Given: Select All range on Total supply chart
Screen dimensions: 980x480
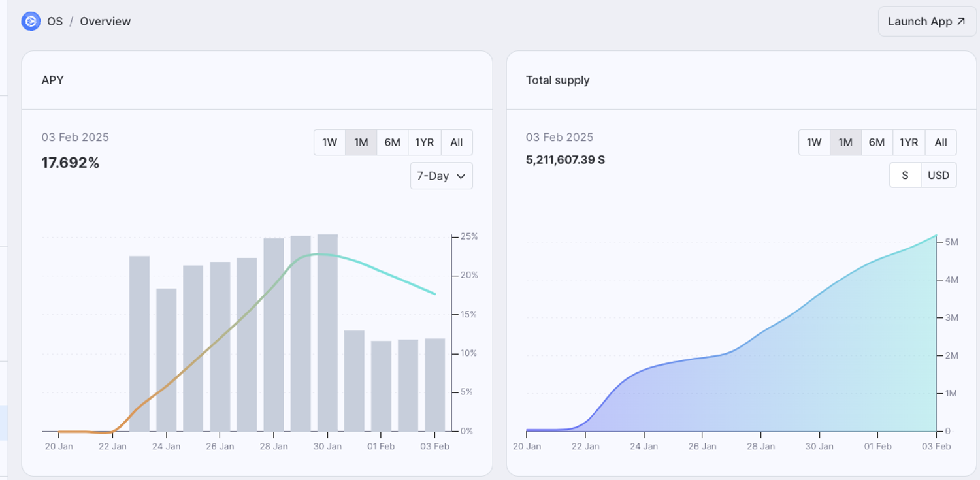Looking at the screenshot, I should tap(941, 142).
